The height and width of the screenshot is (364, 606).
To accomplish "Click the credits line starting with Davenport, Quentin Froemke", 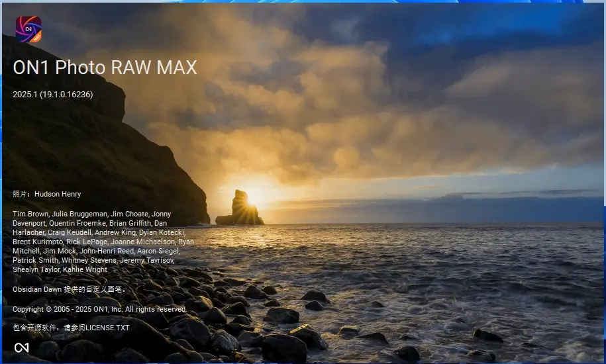I will pos(89,223).
